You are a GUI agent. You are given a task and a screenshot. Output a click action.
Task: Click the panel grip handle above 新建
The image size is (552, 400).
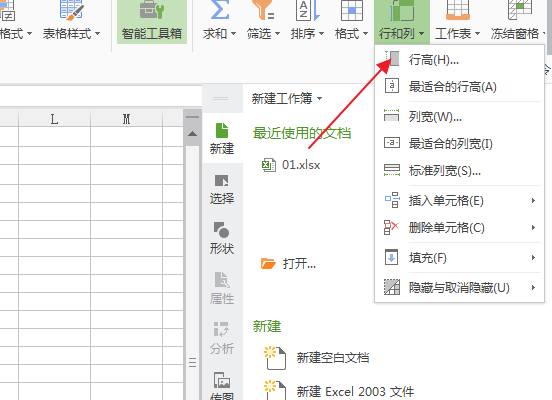tap(221, 98)
